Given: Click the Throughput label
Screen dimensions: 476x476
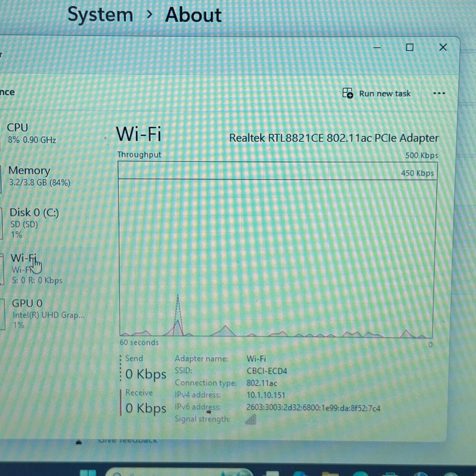Looking at the screenshot, I should pyautogui.click(x=139, y=155).
